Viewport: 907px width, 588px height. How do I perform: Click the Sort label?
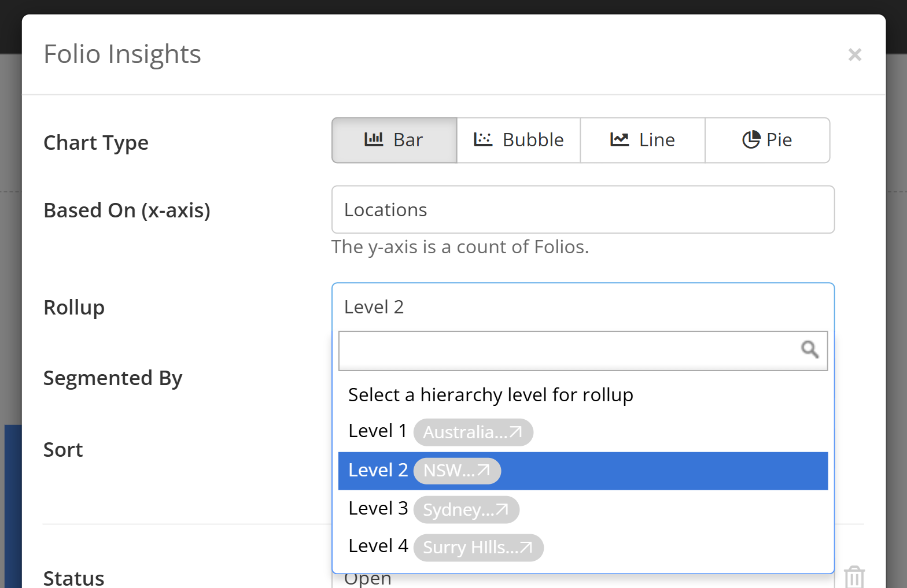pyautogui.click(x=63, y=450)
